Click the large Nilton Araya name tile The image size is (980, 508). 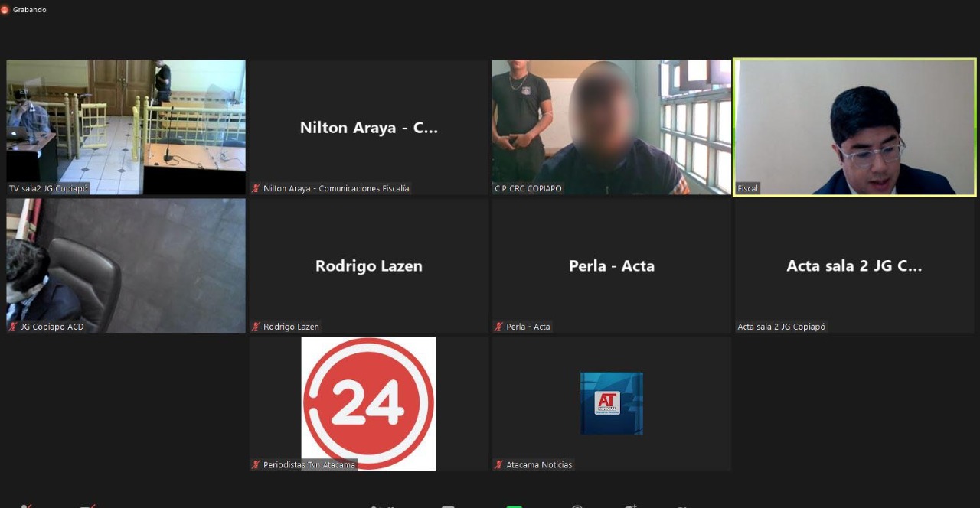click(x=368, y=128)
